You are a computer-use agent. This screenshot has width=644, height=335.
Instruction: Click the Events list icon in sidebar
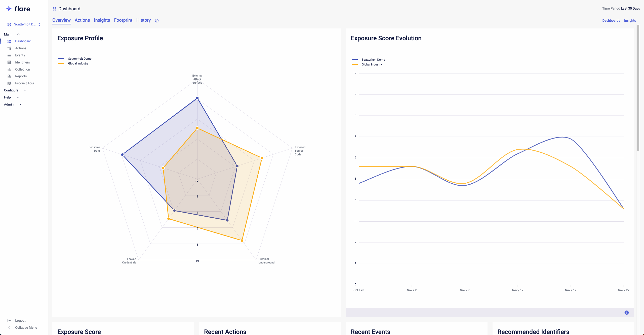9,55
